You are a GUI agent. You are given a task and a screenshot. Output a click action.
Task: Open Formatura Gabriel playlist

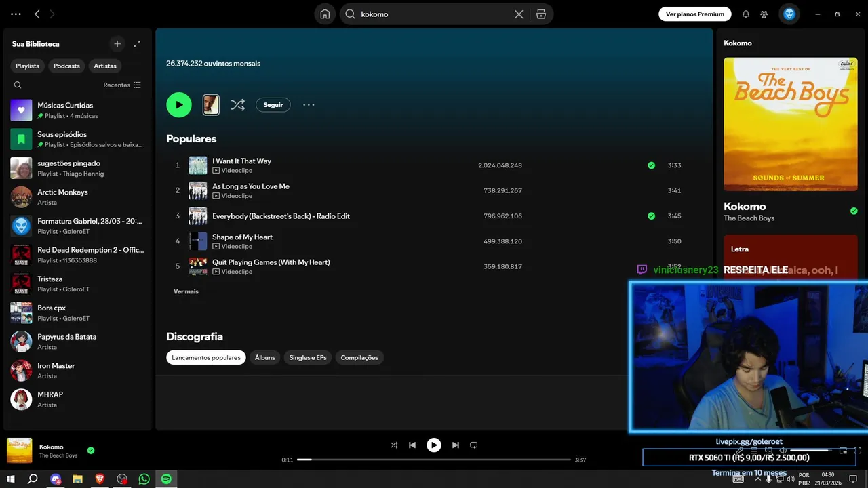tap(77, 226)
